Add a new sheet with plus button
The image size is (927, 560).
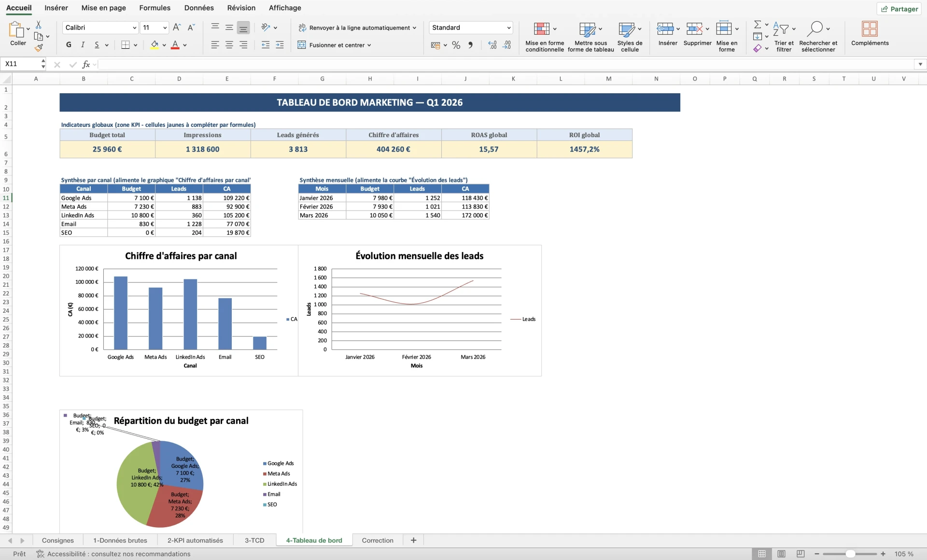[413, 540]
